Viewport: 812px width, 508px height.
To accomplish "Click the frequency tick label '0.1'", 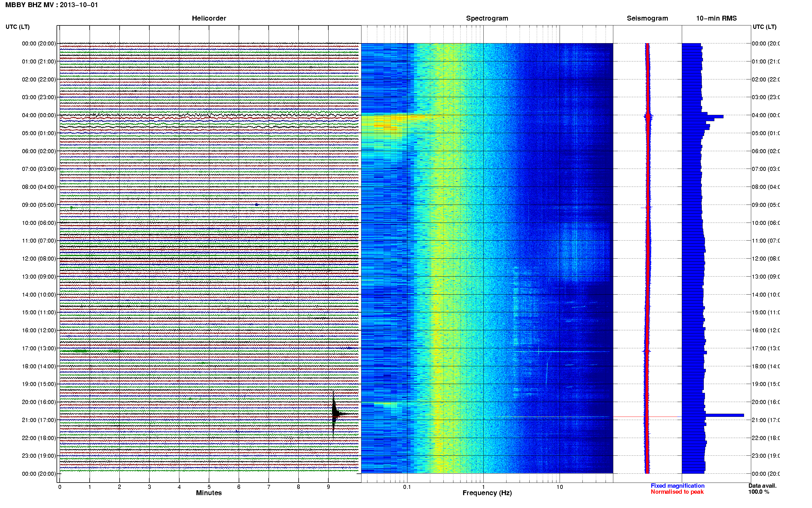I will point(407,487).
